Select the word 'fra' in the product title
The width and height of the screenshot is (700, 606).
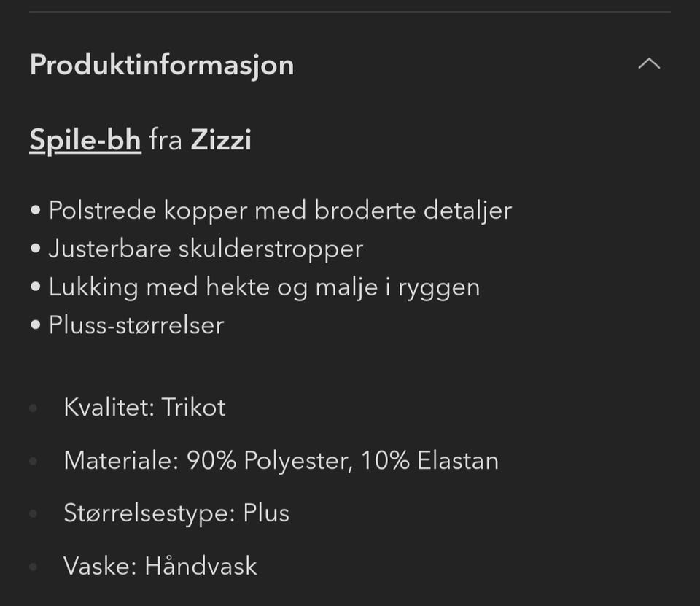(x=166, y=140)
